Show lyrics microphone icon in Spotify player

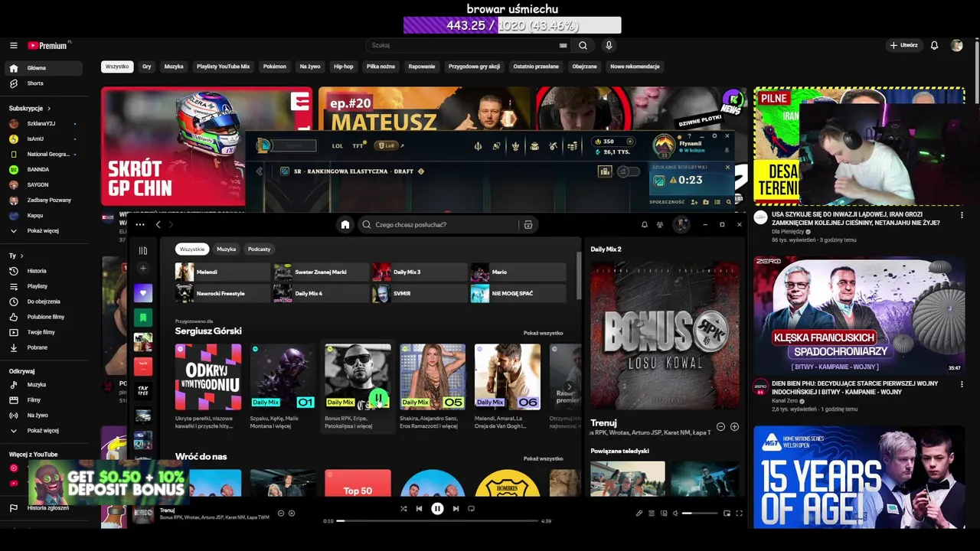pyautogui.click(x=639, y=514)
